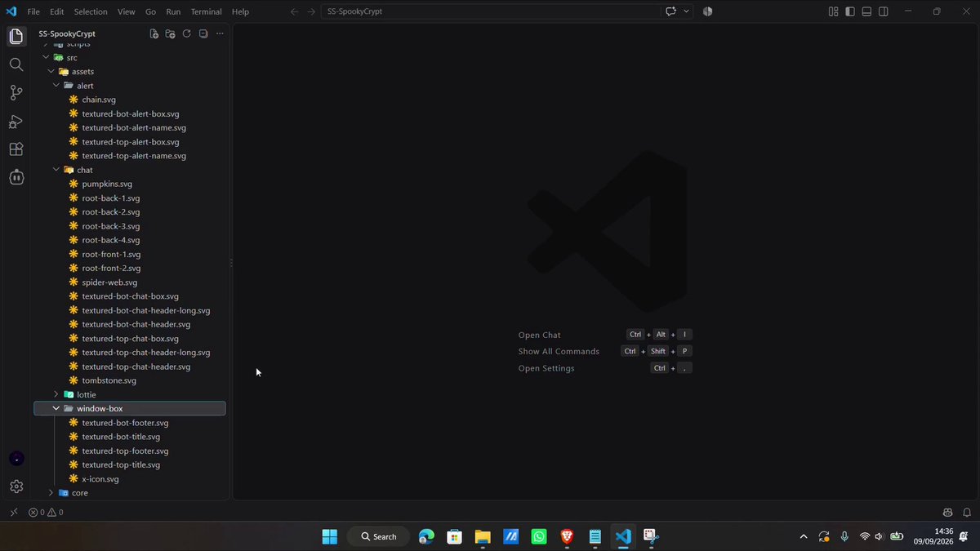
Task: Click the notifications bell in the status bar
Action: tap(967, 513)
